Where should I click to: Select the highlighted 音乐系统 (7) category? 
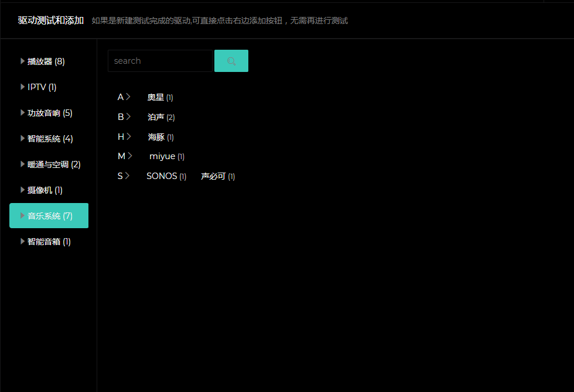pos(49,216)
